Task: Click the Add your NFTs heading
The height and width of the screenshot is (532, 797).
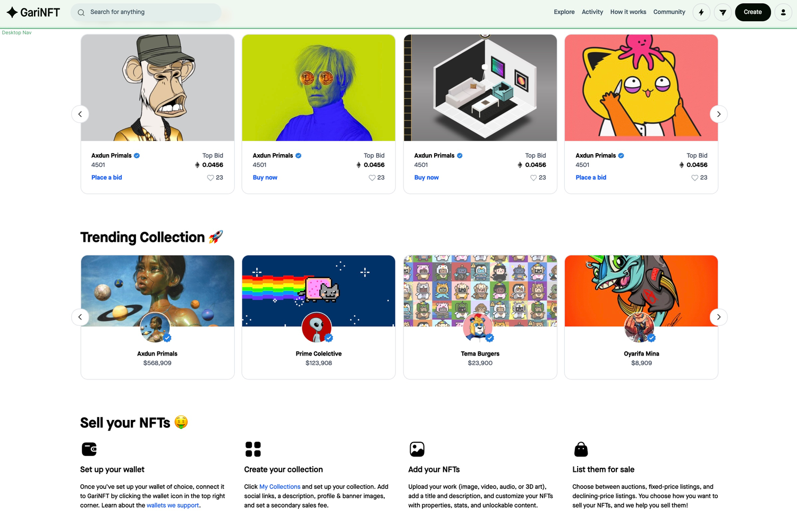Action: click(434, 469)
